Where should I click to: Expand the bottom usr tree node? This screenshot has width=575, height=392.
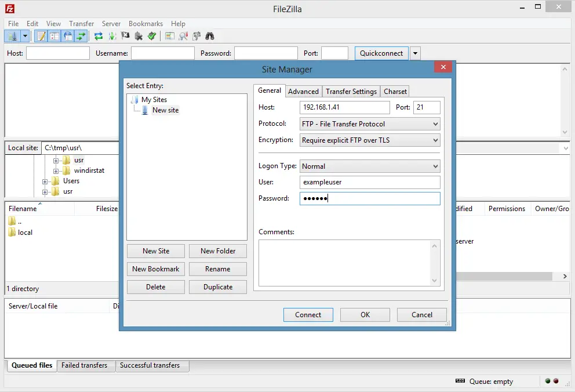click(45, 192)
